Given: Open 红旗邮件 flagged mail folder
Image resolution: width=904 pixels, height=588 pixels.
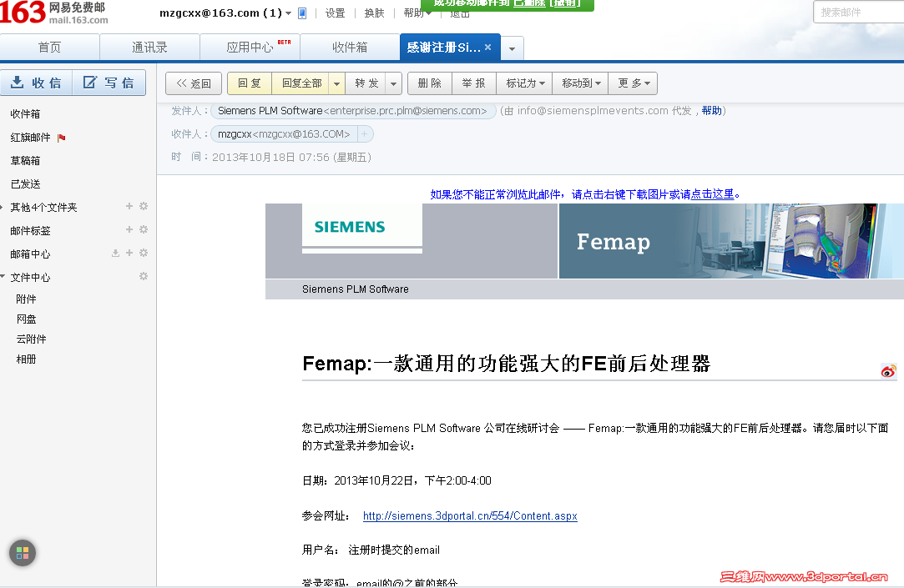Looking at the screenshot, I should 31,138.
